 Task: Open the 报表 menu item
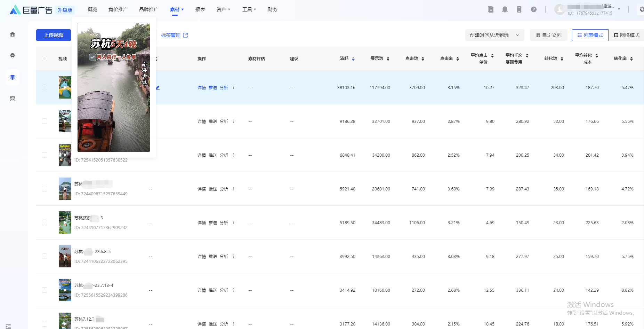point(200,9)
